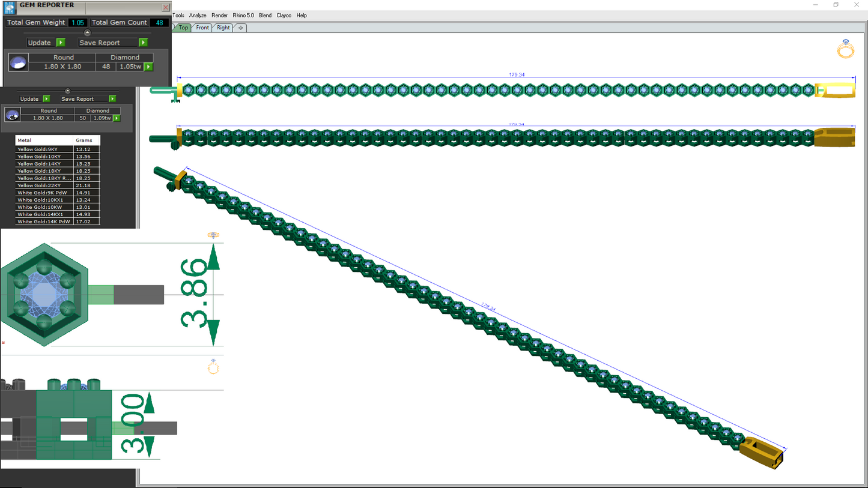Click the round gem icon beside the 50-count row

(x=13, y=115)
